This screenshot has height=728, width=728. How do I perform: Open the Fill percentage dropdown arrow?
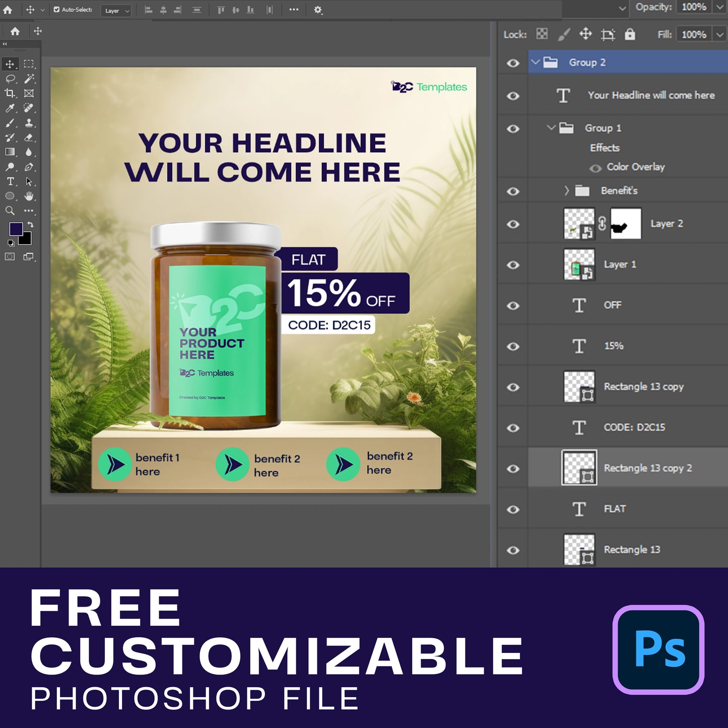pos(720,34)
